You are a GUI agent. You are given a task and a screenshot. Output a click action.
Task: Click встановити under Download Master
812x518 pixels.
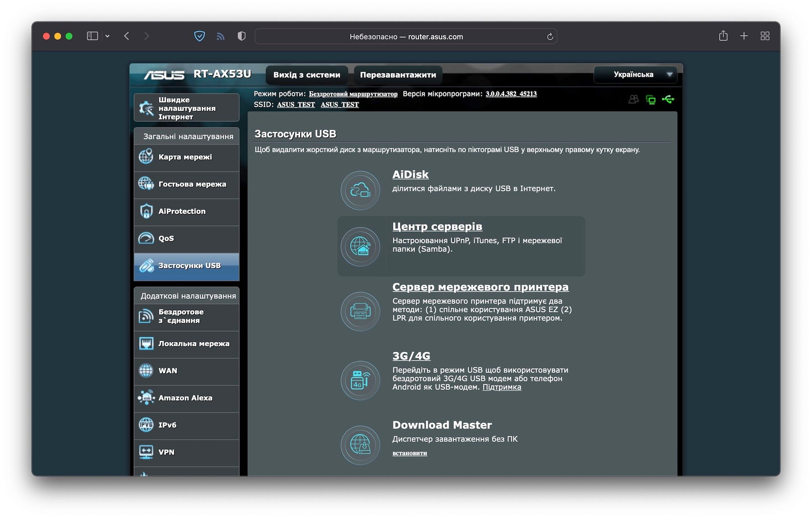(410, 453)
